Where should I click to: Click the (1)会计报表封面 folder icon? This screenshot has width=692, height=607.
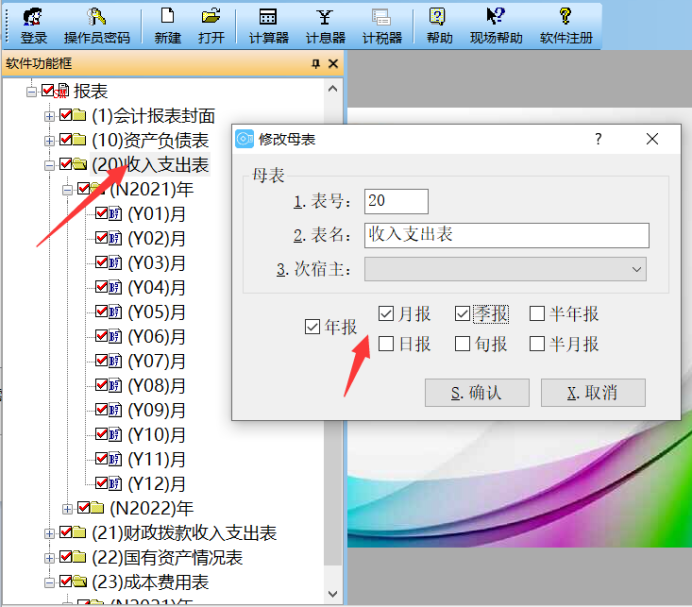79,115
